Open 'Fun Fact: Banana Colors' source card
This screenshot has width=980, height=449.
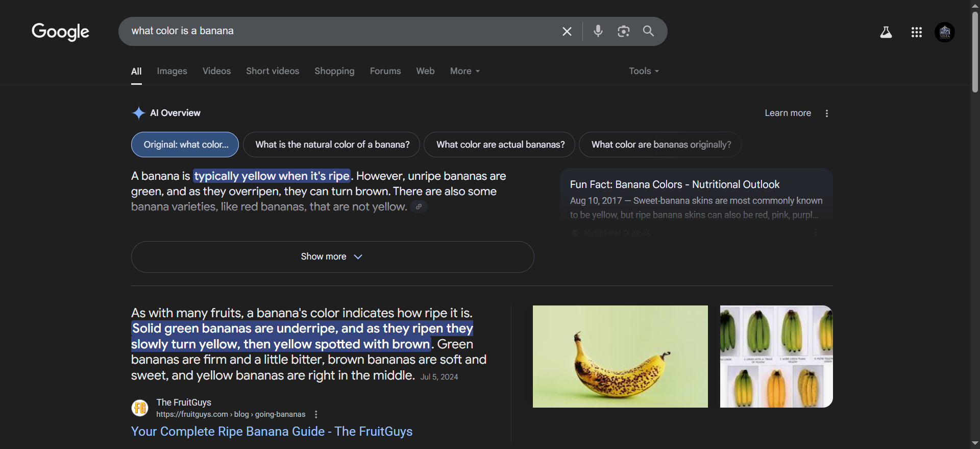click(696, 202)
